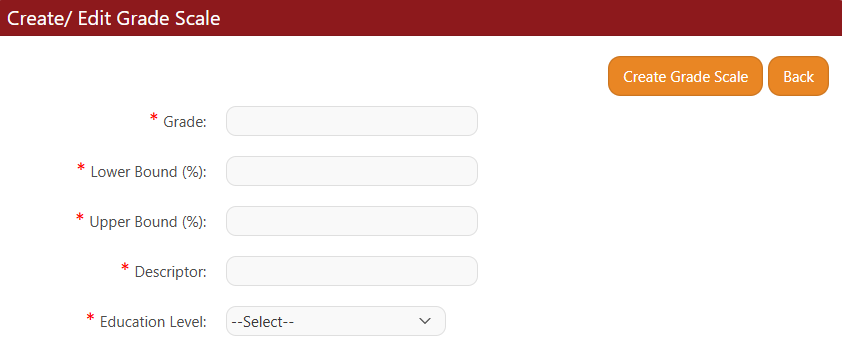The height and width of the screenshot is (362, 842).
Task: Select the Lower Bound (%) input box
Action: tap(352, 171)
